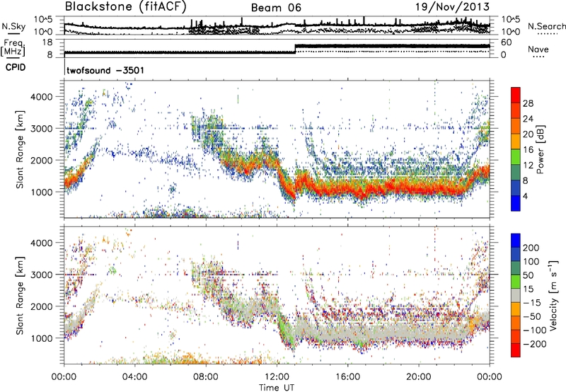566x392 pixels.
Task: Click the 'Beam 06' label
Action: click(276, 8)
